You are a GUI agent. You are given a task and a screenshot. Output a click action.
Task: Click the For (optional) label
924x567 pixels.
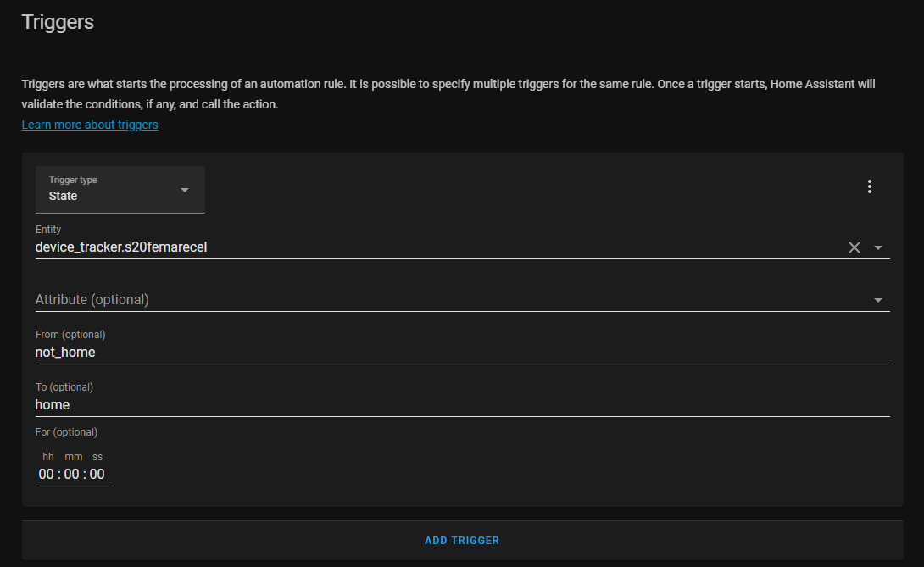(x=66, y=432)
